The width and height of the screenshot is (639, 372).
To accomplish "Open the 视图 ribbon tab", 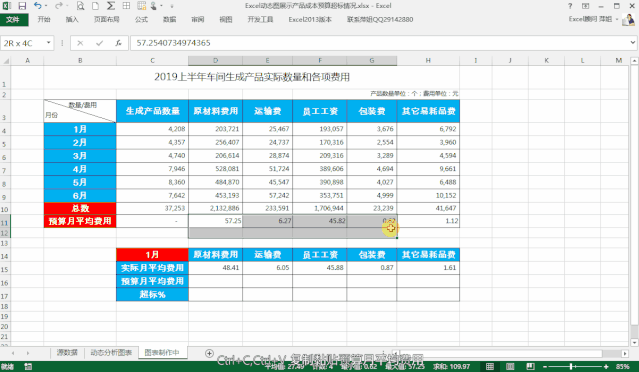I will (226, 20).
